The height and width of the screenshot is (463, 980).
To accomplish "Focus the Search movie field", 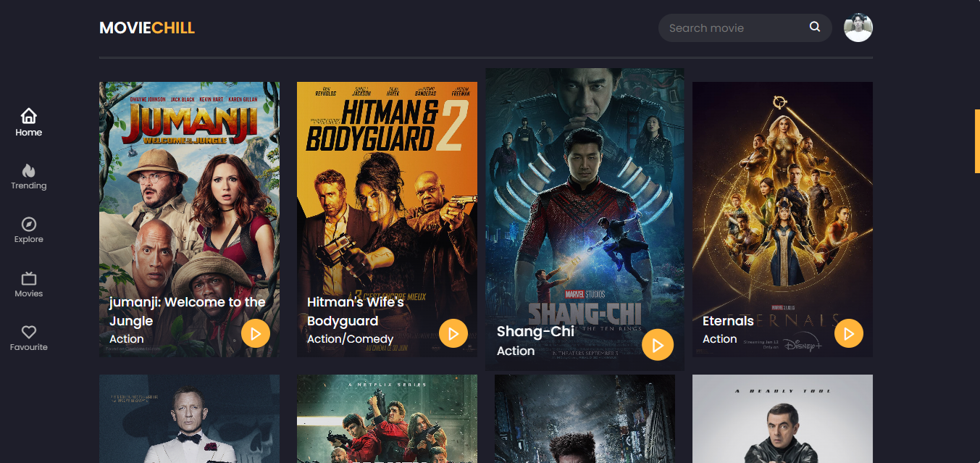I will [x=745, y=28].
